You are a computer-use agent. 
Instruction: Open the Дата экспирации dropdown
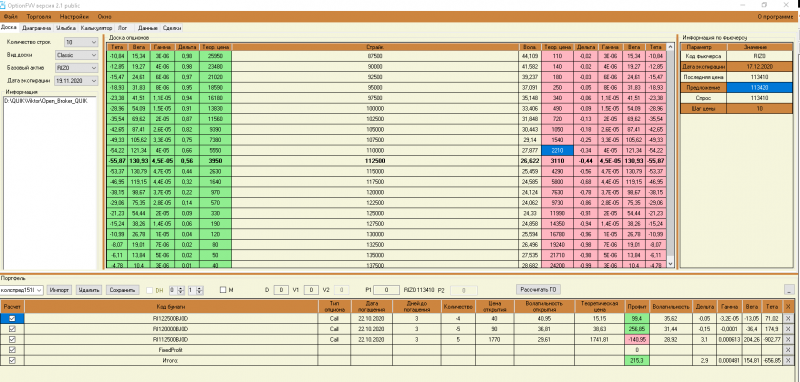coord(77,80)
